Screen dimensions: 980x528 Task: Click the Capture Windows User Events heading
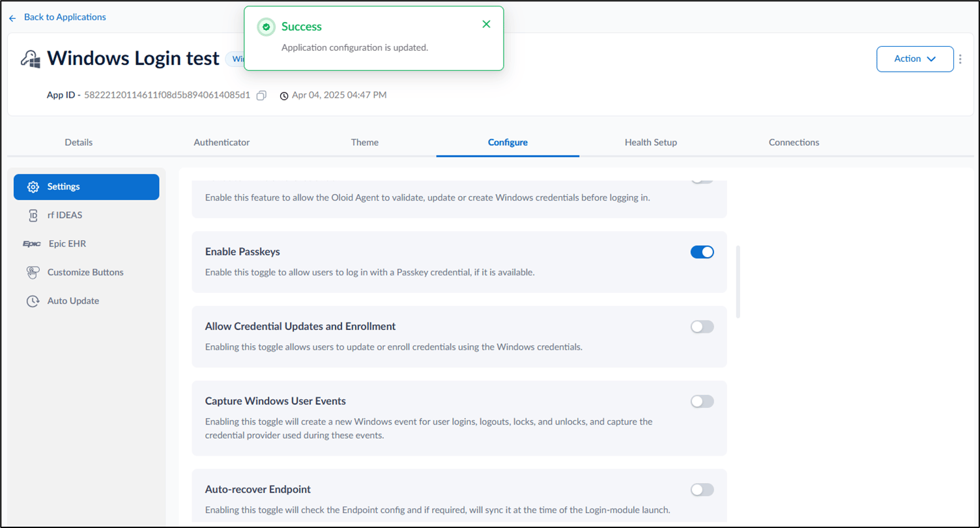tap(276, 401)
